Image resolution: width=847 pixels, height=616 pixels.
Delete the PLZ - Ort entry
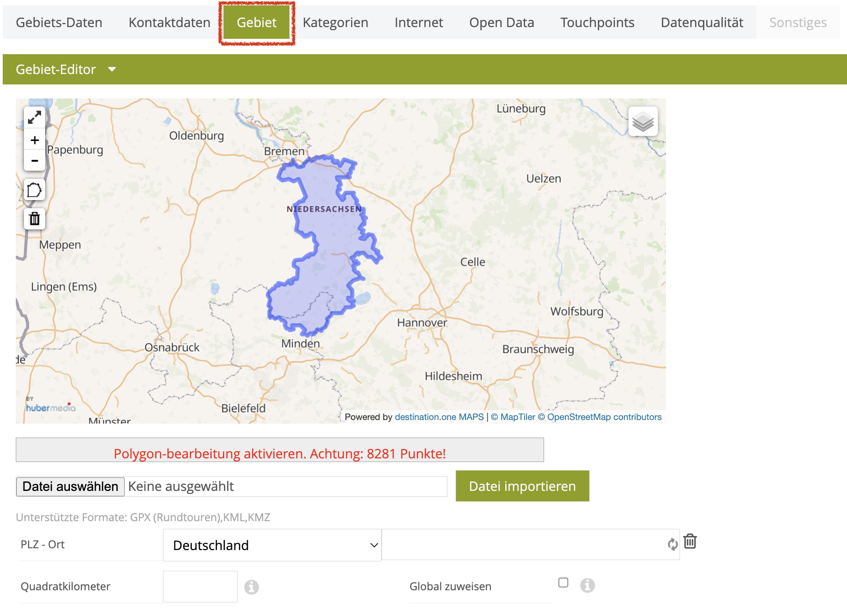[690, 541]
